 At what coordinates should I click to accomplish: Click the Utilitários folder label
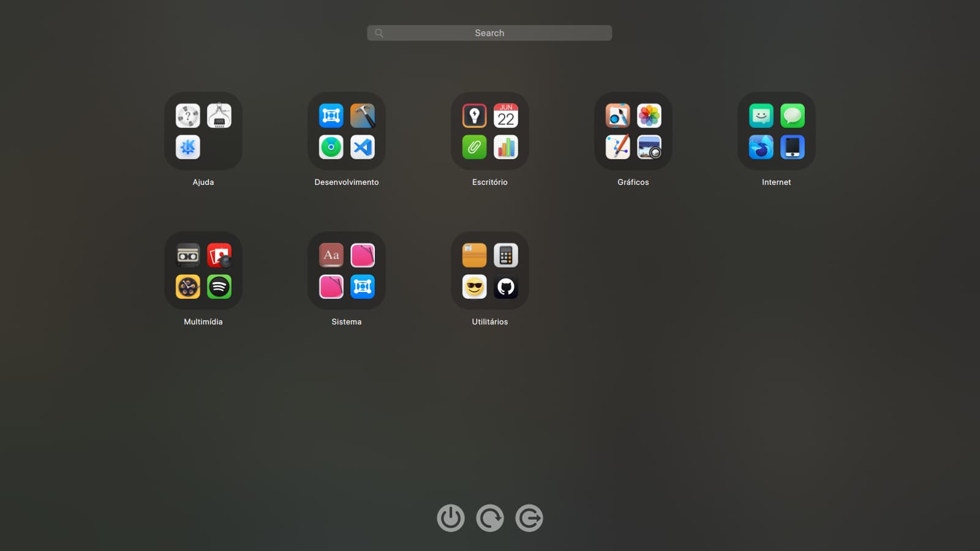(x=490, y=322)
